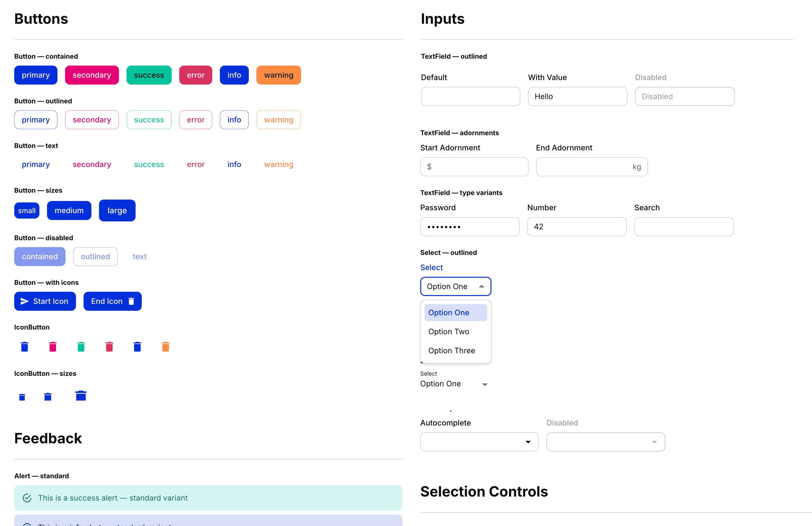Click the green success trash icon button
This screenshot has width=812, height=526.
[x=81, y=346]
